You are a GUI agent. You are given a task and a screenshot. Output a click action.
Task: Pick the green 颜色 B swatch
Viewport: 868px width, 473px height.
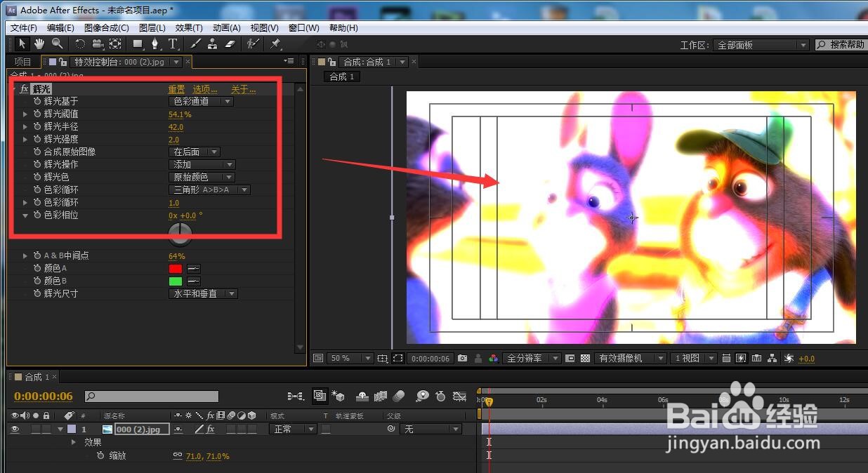tap(176, 281)
